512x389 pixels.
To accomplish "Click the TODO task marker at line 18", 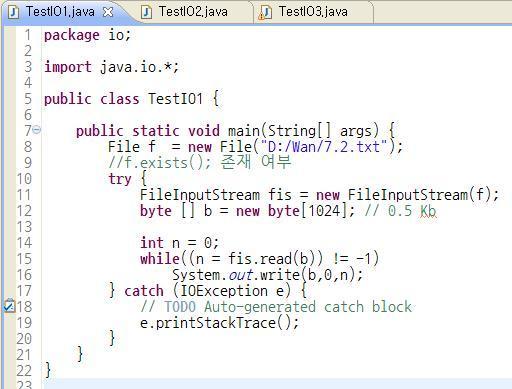I will click(x=9, y=305).
